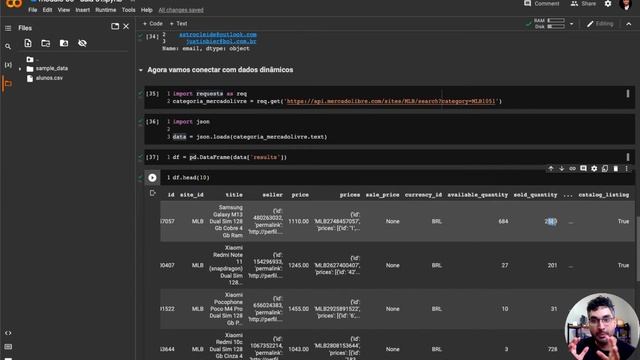Move the selected cell down

pyautogui.click(x=562, y=169)
